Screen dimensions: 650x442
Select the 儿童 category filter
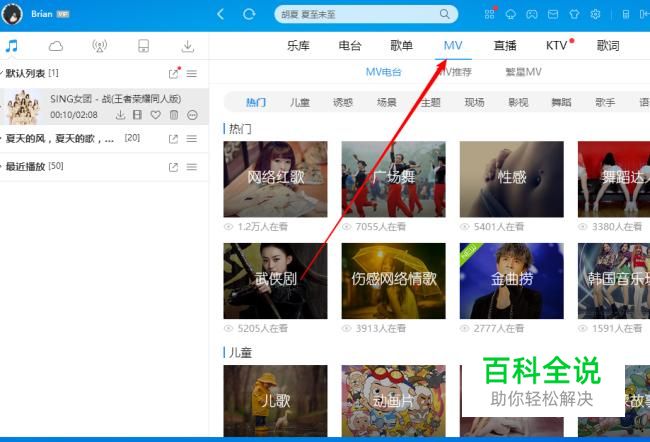click(x=299, y=102)
